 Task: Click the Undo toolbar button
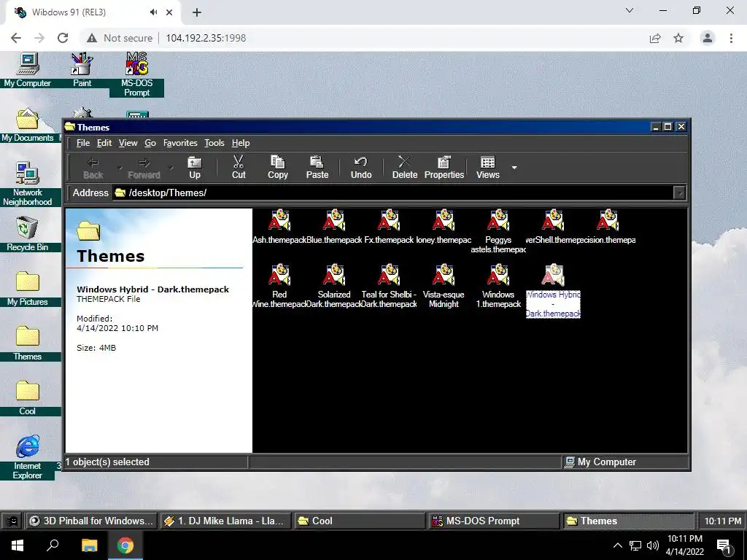coord(361,167)
